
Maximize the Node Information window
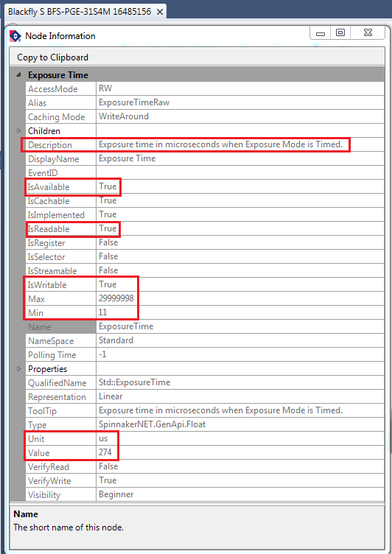(340, 33)
